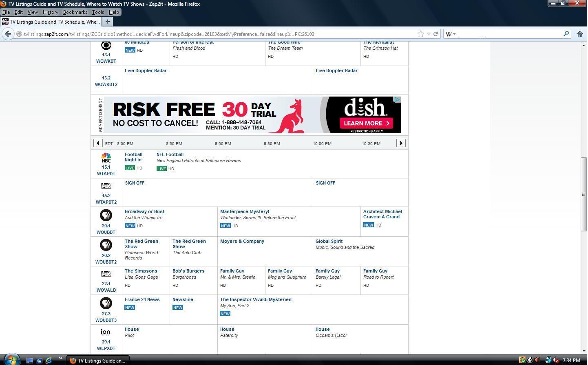Click the Firefox back arrow button
588x365 pixels.
point(8,34)
